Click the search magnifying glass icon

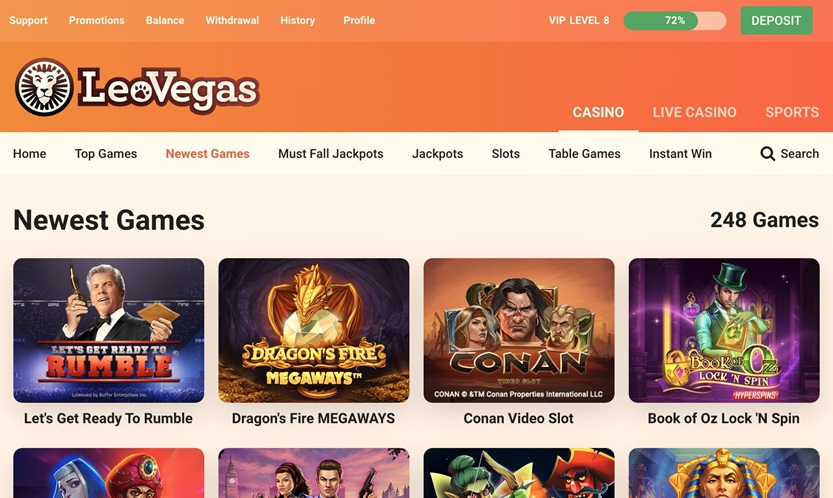[768, 154]
